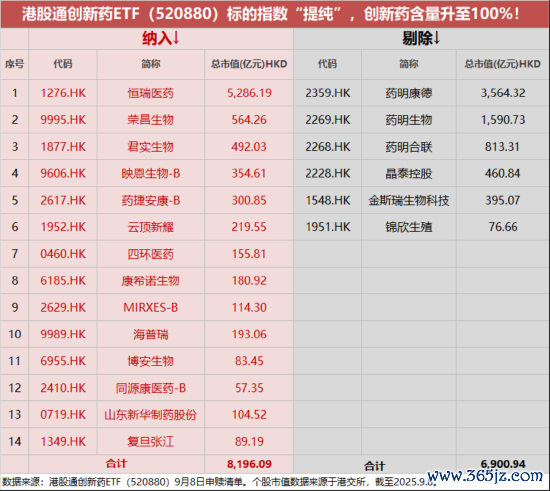
Task: Click the 锦欣生殖 value 76.66
Action: point(503,227)
